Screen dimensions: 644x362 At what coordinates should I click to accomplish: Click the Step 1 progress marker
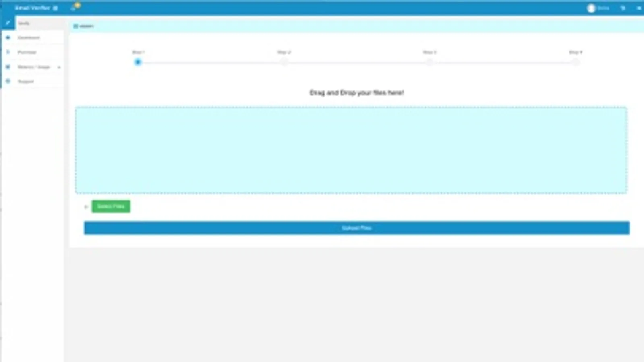click(x=138, y=62)
